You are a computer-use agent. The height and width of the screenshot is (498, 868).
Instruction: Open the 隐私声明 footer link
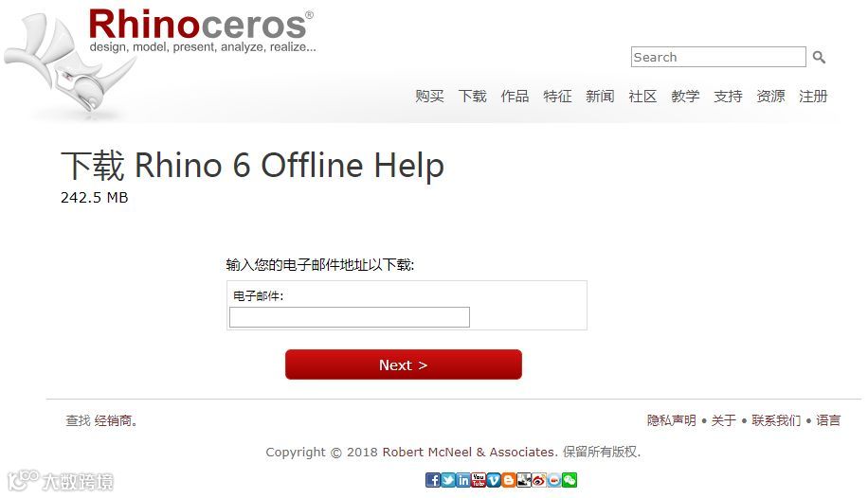point(672,420)
